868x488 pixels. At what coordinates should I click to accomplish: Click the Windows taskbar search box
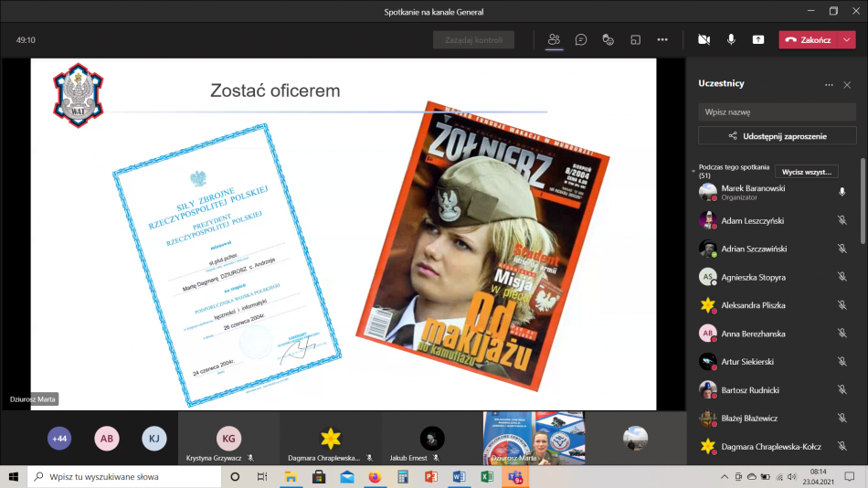[124, 477]
